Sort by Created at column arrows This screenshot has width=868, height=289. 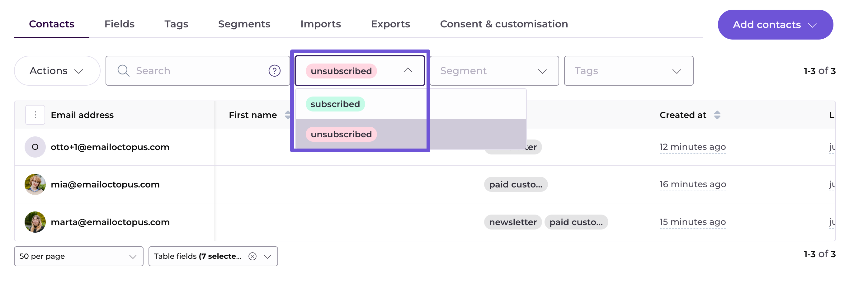click(717, 115)
